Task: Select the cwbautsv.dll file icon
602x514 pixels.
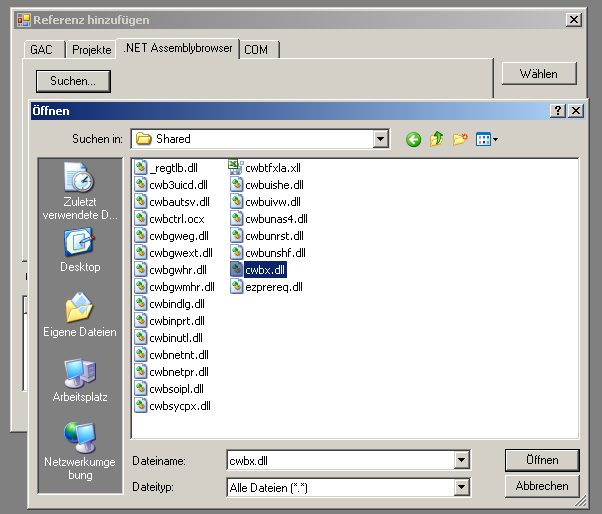Action: pos(141,202)
